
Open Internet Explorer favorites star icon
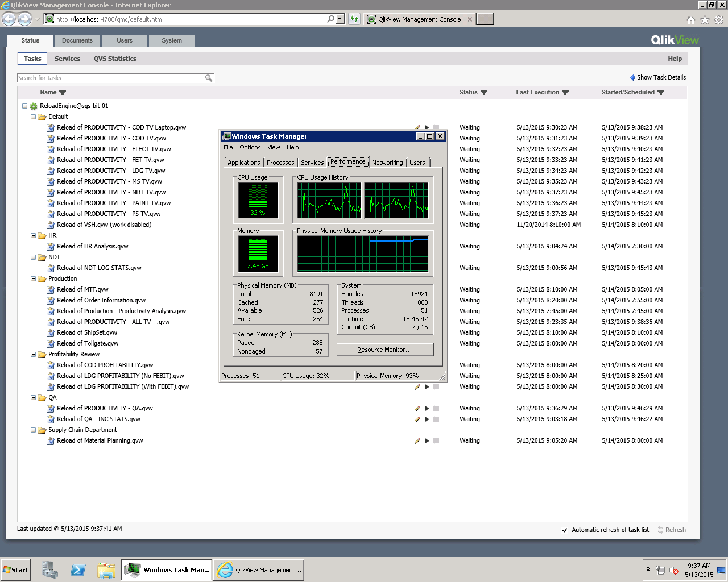(x=705, y=20)
